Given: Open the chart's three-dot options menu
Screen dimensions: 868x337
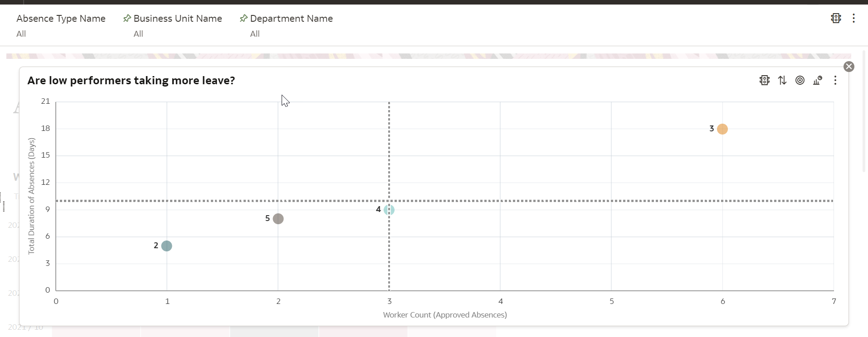Looking at the screenshot, I should click(835, 81).
